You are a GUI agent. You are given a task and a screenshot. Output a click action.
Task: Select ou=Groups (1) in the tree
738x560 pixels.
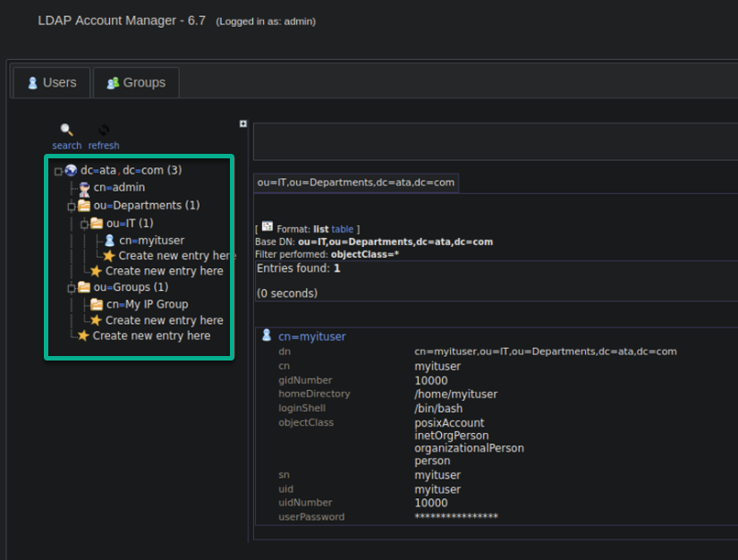(131, 287)
